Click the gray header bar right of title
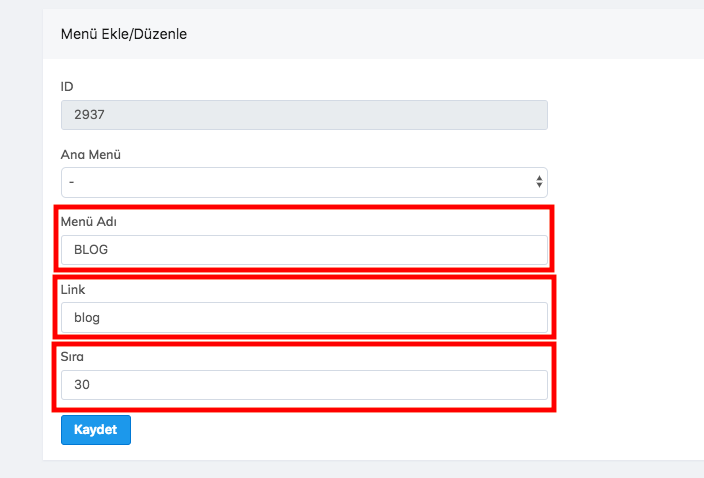Viewport: 704px width, 478px height. click(x=450, y=34)
